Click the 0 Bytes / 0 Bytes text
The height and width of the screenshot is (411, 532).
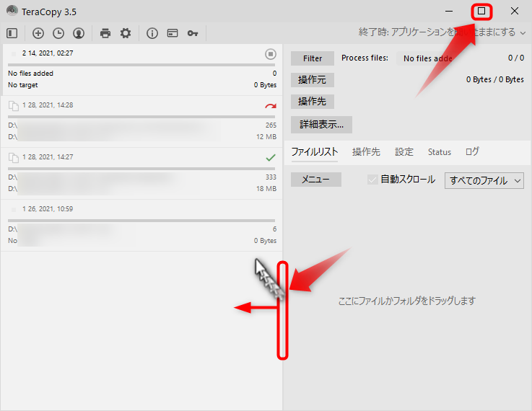click(x=495, y=79)
